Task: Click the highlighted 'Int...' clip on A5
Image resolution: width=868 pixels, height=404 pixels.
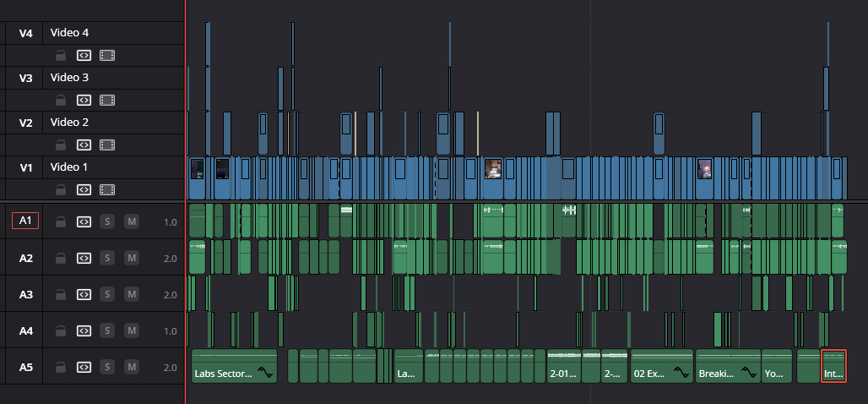Action: pyautogui.click(x=833, y=366)
